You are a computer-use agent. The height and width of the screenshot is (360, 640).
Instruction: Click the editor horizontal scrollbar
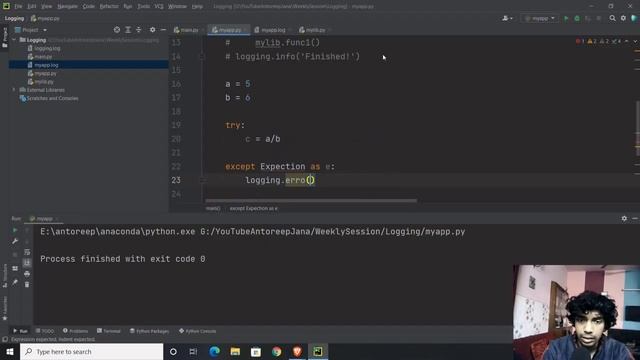click(311, 200)
